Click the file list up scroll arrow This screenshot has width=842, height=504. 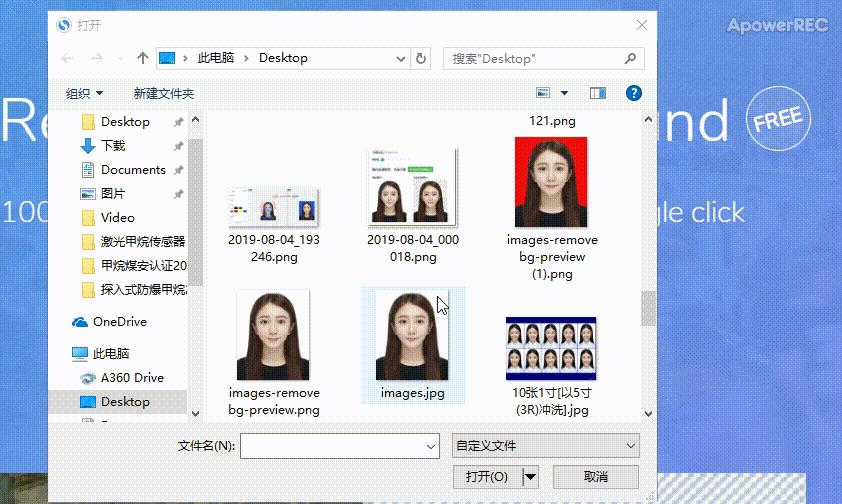pyautogui.click(x=648, y=119)
